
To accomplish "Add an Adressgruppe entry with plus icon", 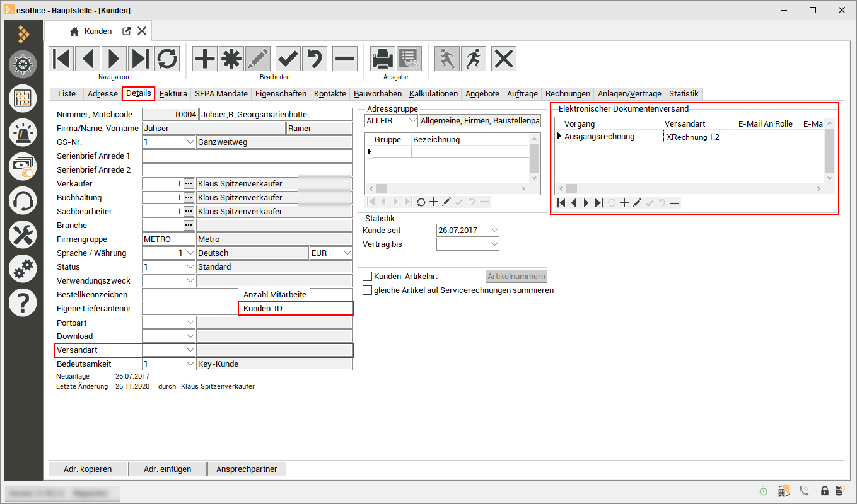I will click(434, 202).
